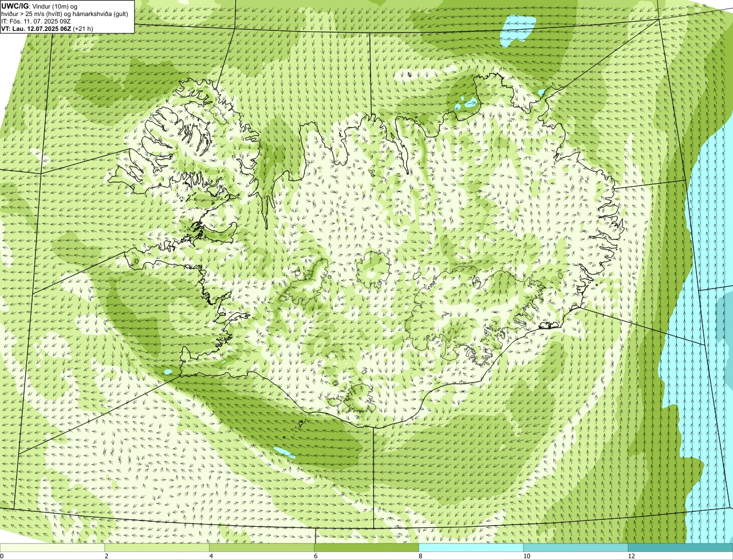Click the '6' tick label on color scale
The height and width of the screenshot is (560, 733).
pos(316,556)
